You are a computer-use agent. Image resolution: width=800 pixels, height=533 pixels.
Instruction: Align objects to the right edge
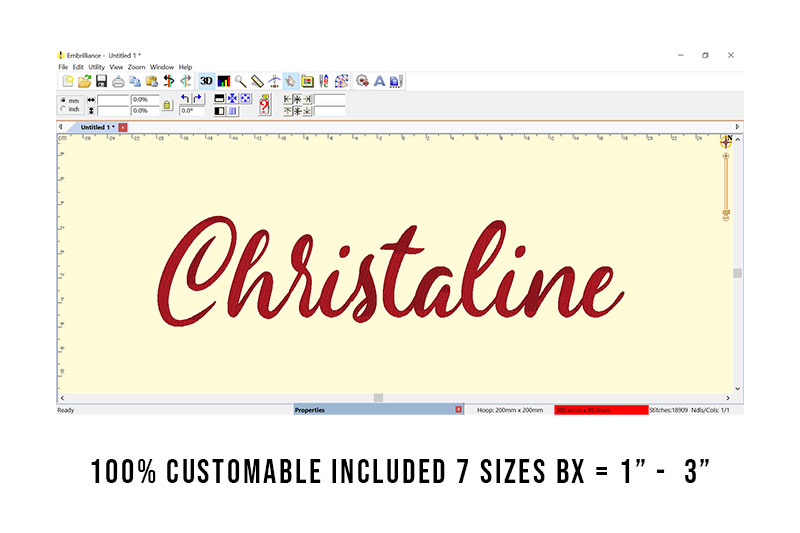pos(307,99)
